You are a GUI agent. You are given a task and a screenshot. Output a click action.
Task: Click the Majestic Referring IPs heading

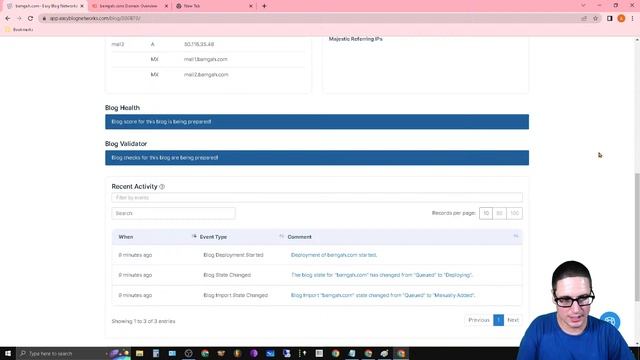[356, 39]
